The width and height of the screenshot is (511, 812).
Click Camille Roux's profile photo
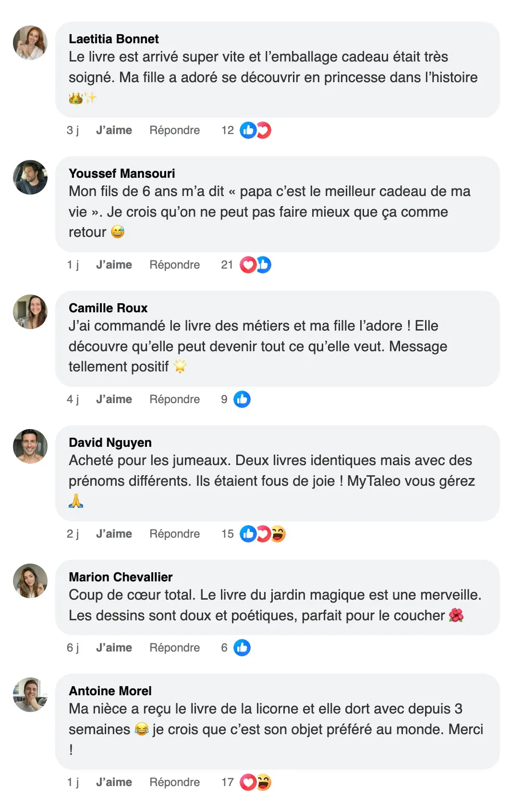(x=30, y=312)
